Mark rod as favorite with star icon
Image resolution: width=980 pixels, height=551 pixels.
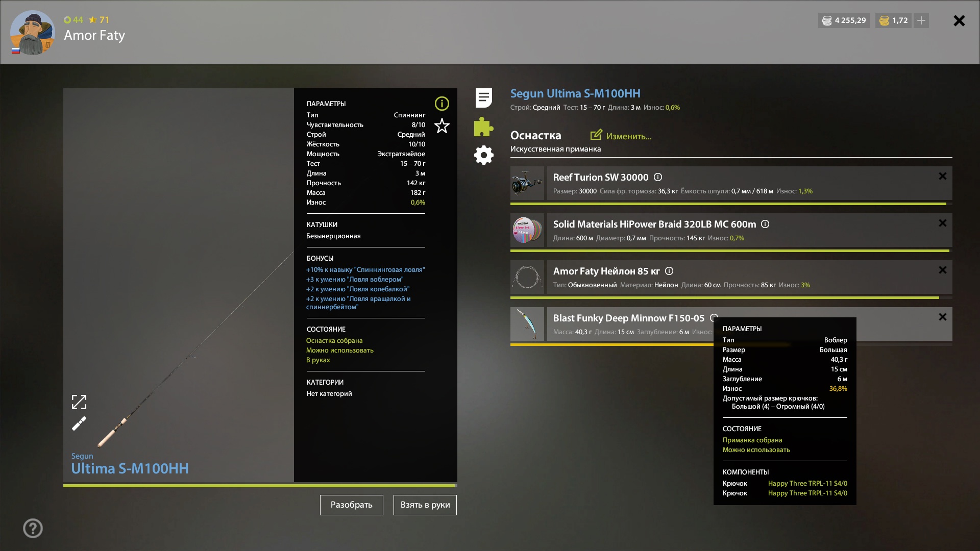(x=442, y=126)
